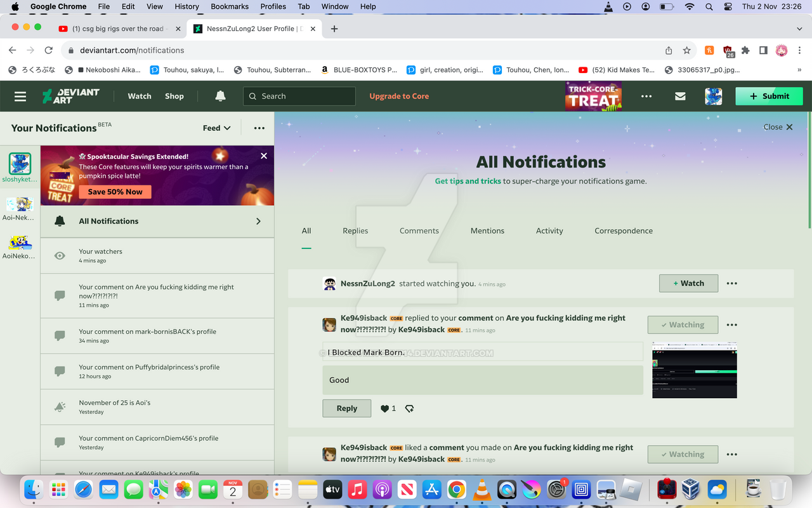Switch to the Correspondence tab

624,231
